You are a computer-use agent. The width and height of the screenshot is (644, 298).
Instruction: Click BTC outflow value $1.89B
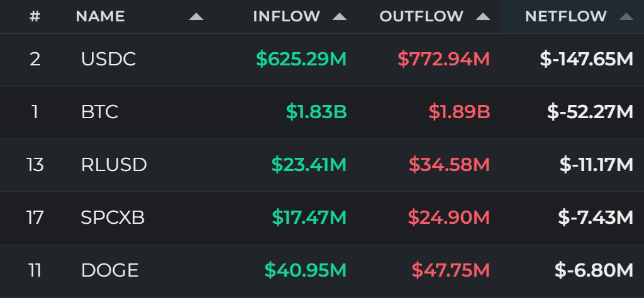(459, 112)
